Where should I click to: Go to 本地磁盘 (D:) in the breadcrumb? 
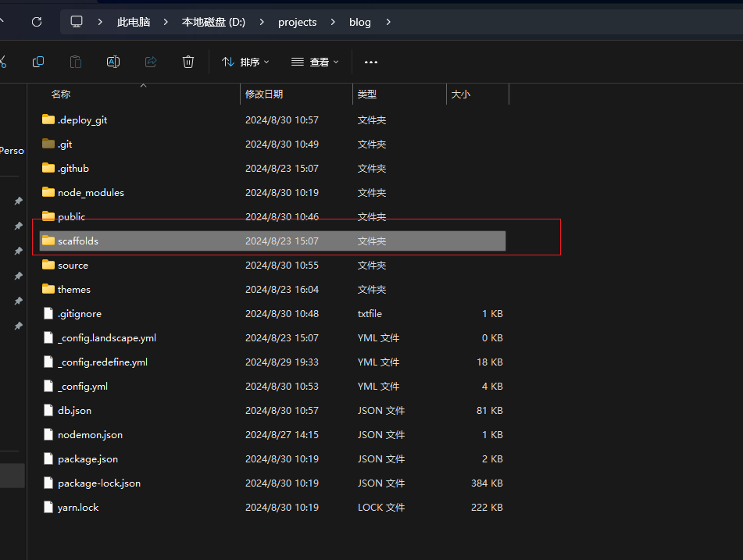click(213, 22)
